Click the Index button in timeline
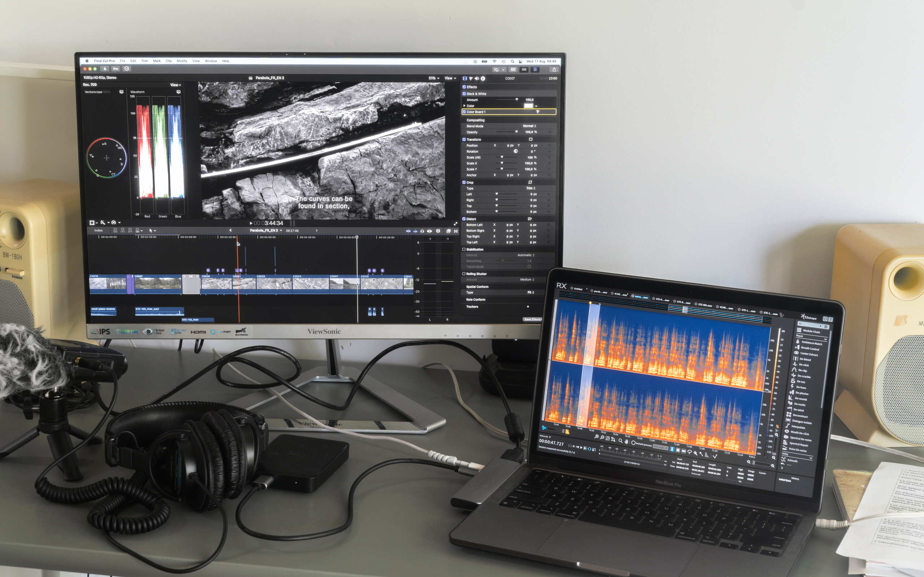 (x=99, y=230)
